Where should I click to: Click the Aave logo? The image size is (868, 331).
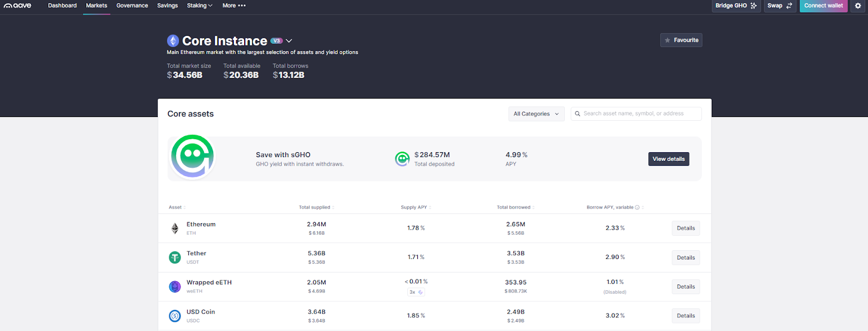18,5
